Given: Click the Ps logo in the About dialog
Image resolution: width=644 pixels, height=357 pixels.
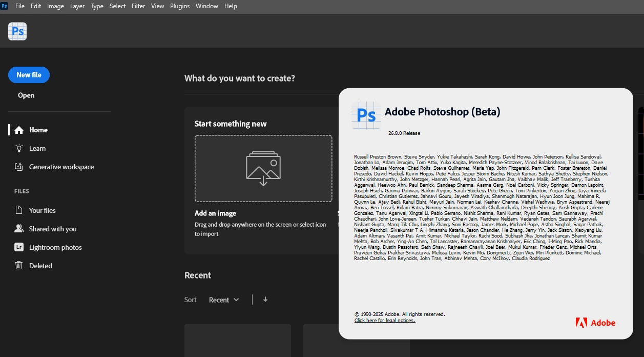Looking at the screenshot, I should coord(366,115).
